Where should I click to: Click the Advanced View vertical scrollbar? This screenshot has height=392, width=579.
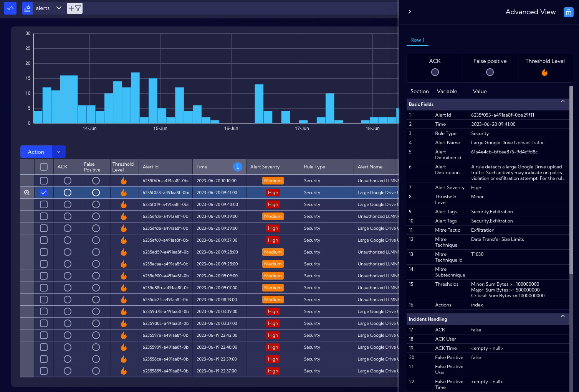click(571, 180)
